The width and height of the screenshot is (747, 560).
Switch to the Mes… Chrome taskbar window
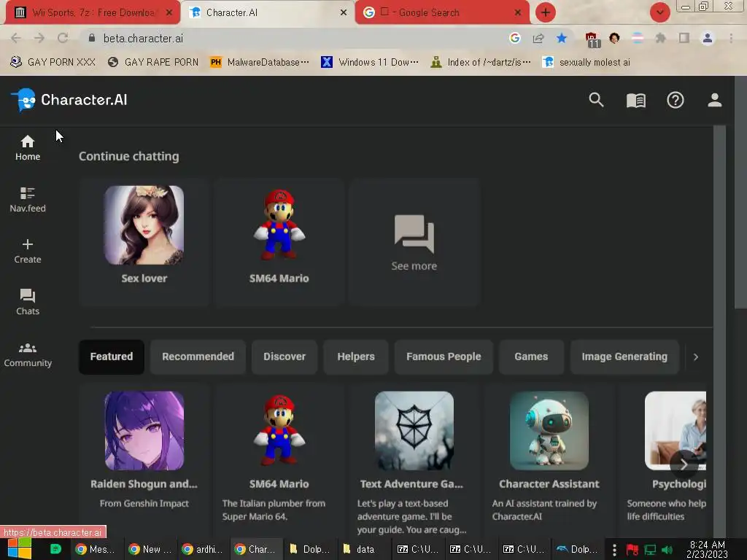pos(96,549)
